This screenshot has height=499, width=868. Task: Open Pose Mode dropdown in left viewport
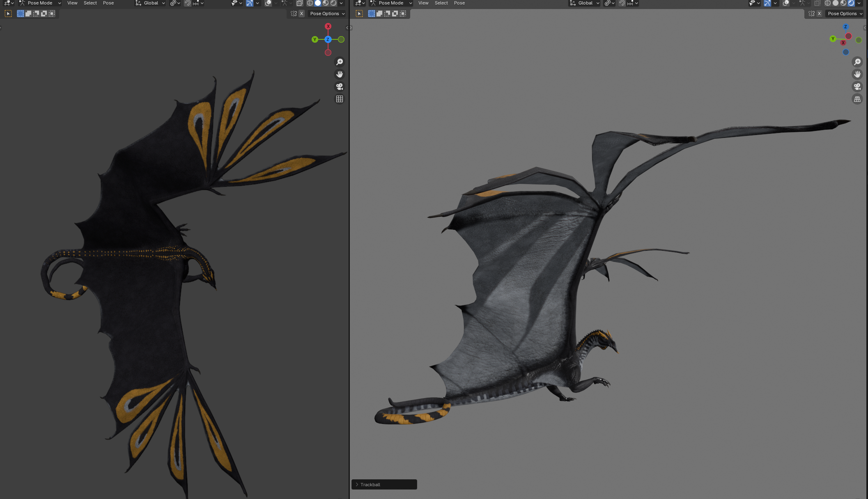(40, 3)
